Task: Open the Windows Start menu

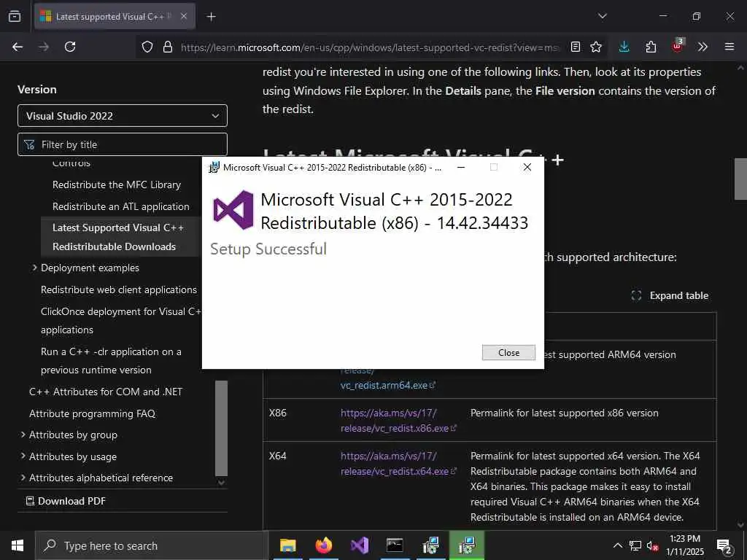Action: click(18, 545)
